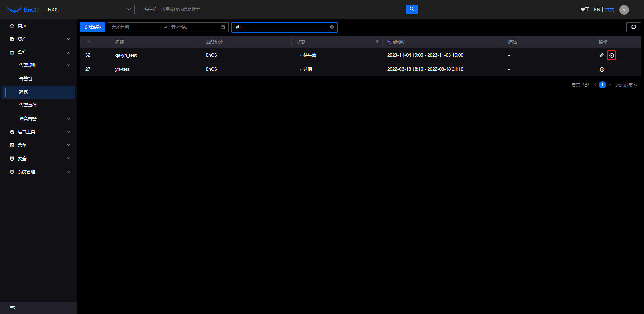
Task: Click the 关于 link
Action: pos(585,10)
